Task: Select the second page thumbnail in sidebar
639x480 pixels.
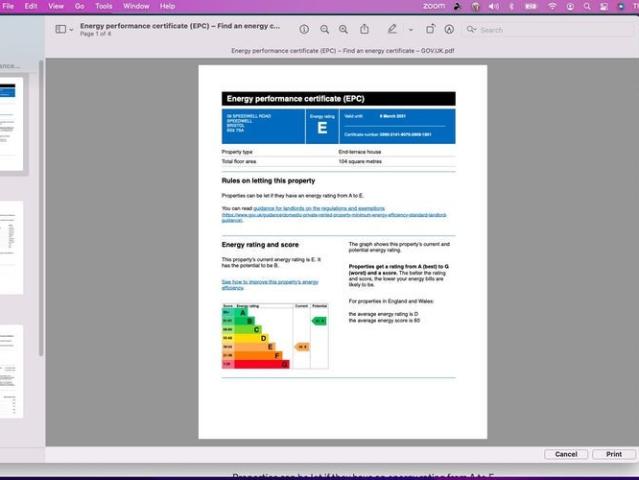Action: point(11,247)
